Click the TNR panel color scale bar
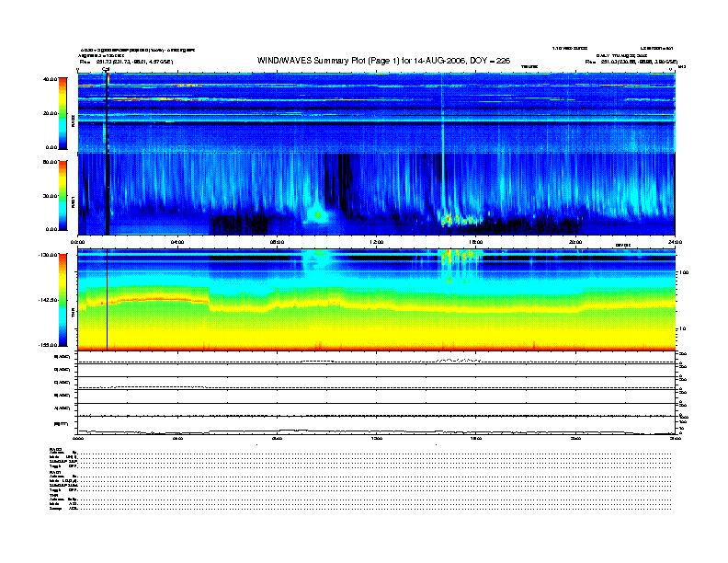 tap(63, 300)
